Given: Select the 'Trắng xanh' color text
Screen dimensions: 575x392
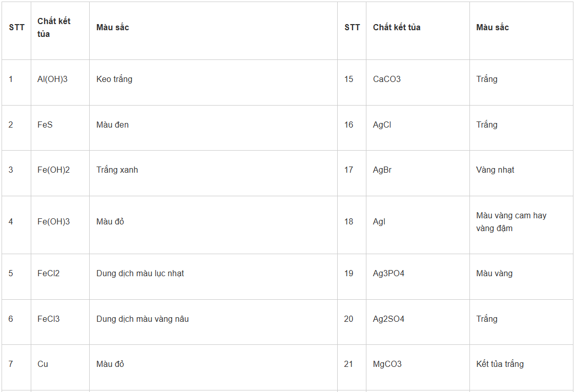Looking at the screenshot, I should coord(117,170).
